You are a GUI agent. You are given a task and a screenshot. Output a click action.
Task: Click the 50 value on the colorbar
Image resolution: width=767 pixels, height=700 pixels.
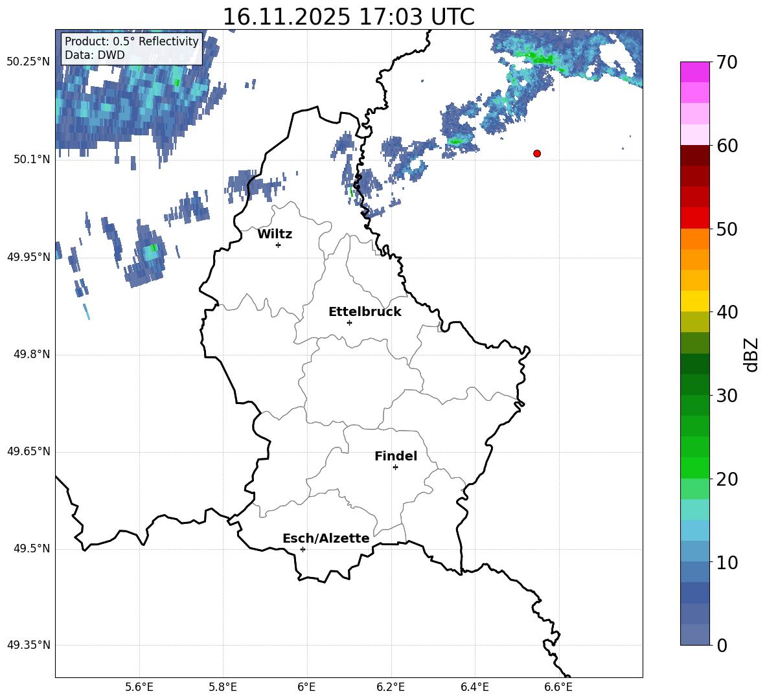727,229
